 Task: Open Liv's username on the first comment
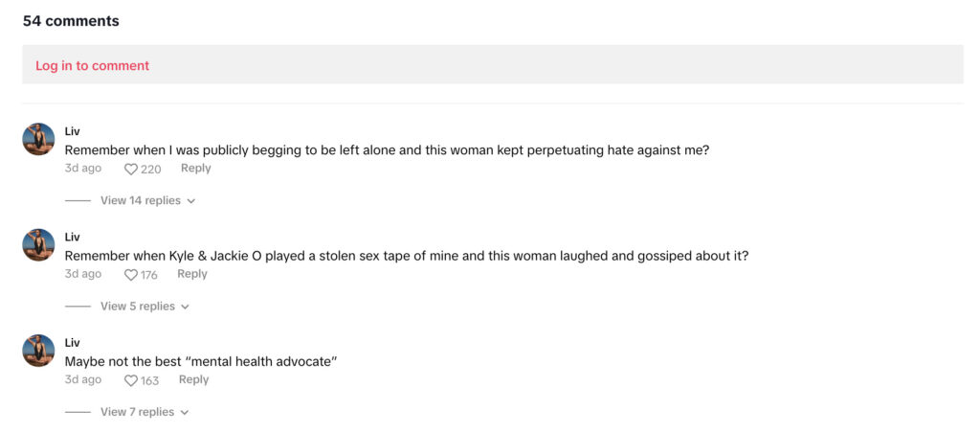click(73, 131)
